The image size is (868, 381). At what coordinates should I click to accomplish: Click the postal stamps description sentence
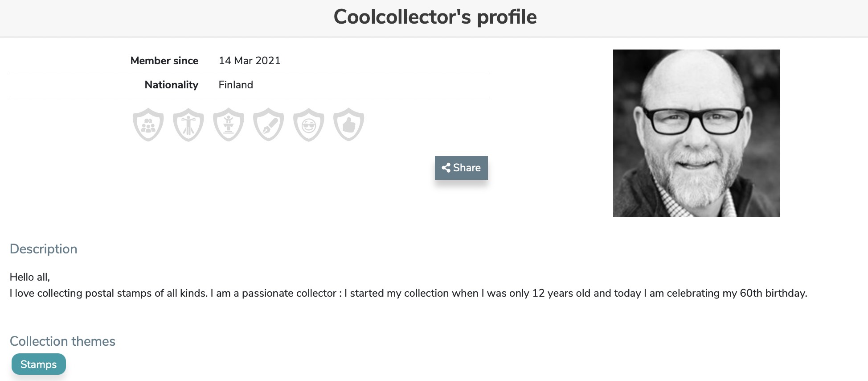(x=409, y=293)
